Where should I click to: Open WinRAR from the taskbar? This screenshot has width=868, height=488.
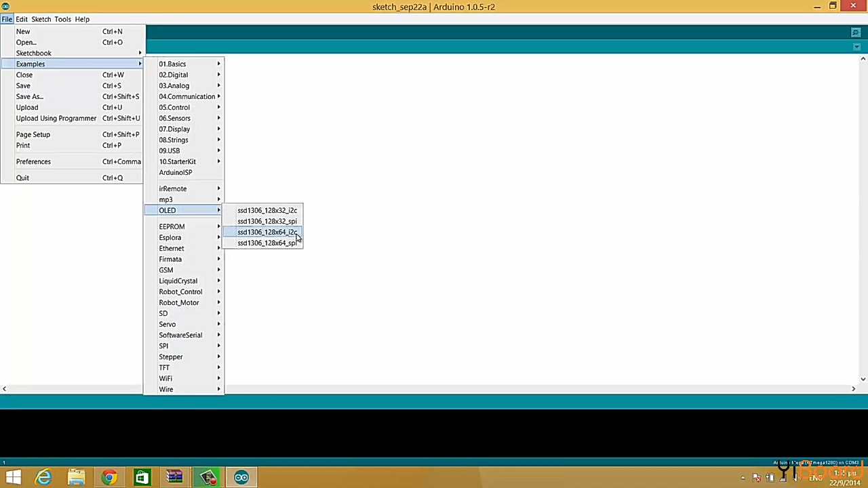[x=174, y=478]
